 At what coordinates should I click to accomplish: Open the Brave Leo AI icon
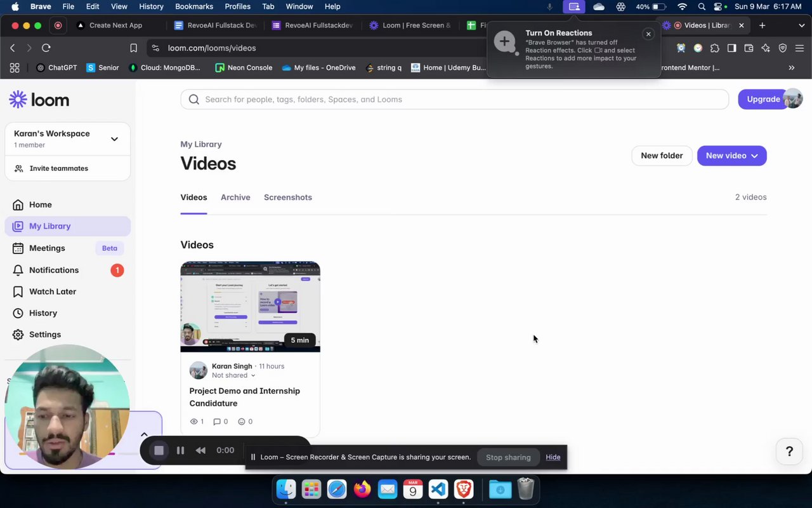point(766,48)
